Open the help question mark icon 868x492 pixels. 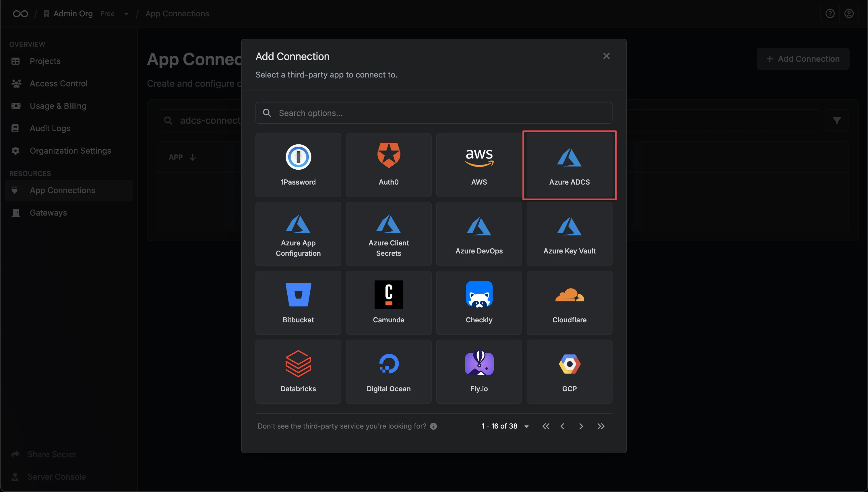[x=830, y=13]
